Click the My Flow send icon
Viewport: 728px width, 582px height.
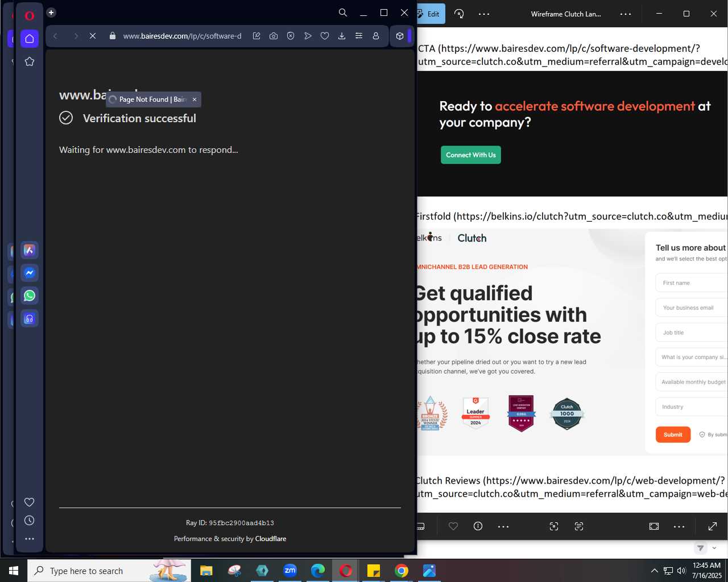[x=308, y=36]
